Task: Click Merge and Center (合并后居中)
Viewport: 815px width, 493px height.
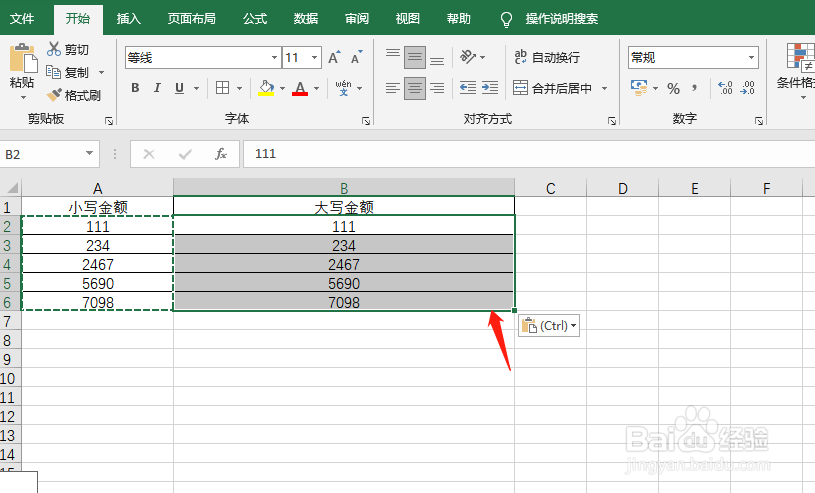Action: (x=552, y=88)
